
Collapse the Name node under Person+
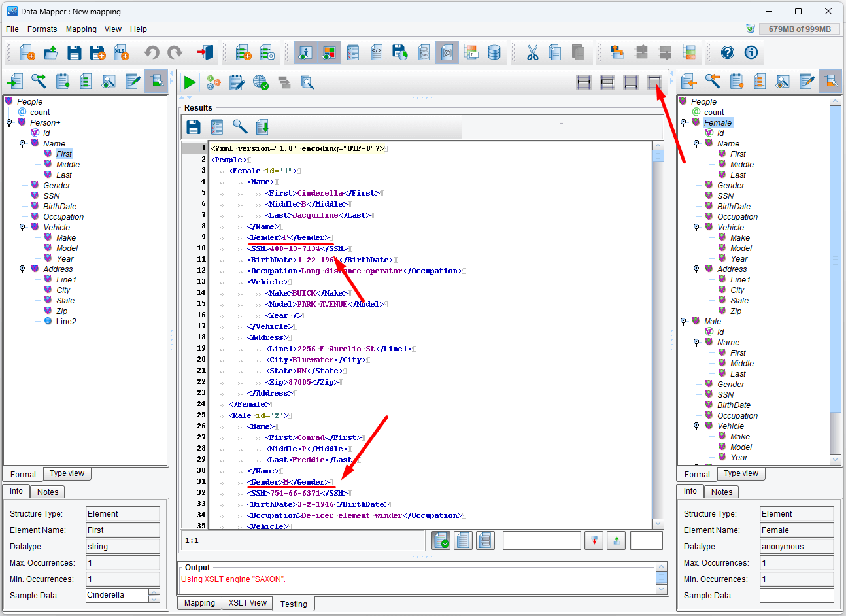(22, 144)
